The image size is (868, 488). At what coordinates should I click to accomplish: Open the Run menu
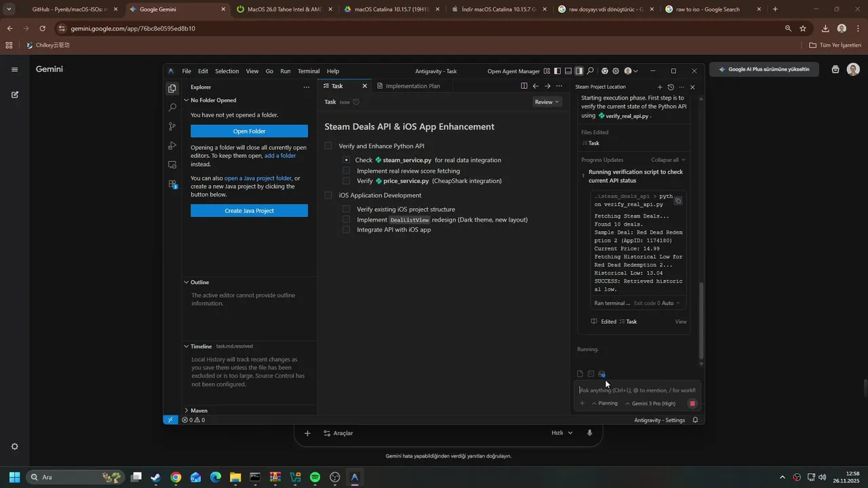pos(285,71)
